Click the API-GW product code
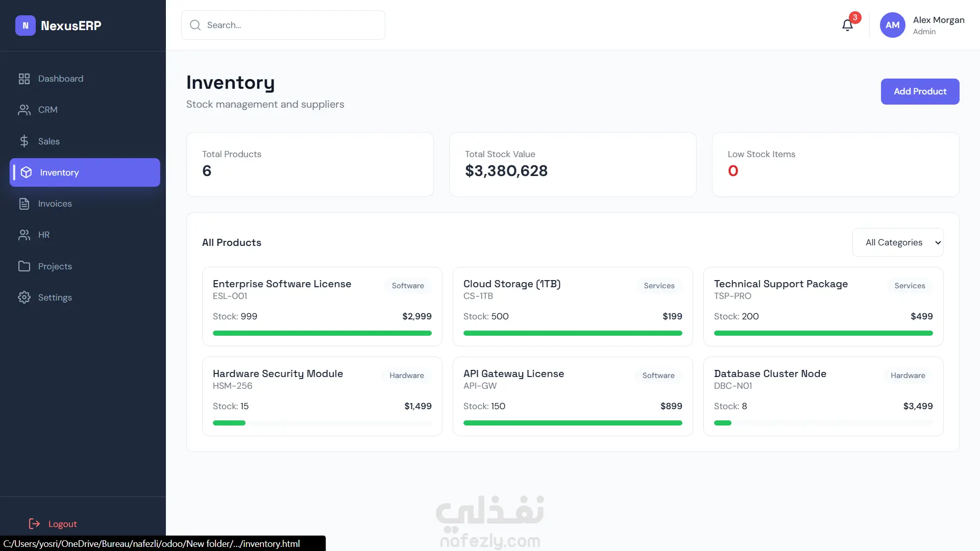Viewport: 980px width, 551px height. 480,386
